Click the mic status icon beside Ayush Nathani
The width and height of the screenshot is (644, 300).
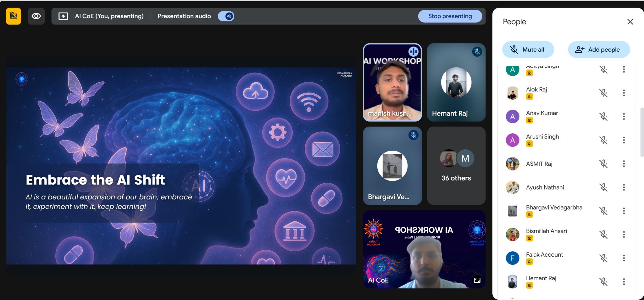604,187
